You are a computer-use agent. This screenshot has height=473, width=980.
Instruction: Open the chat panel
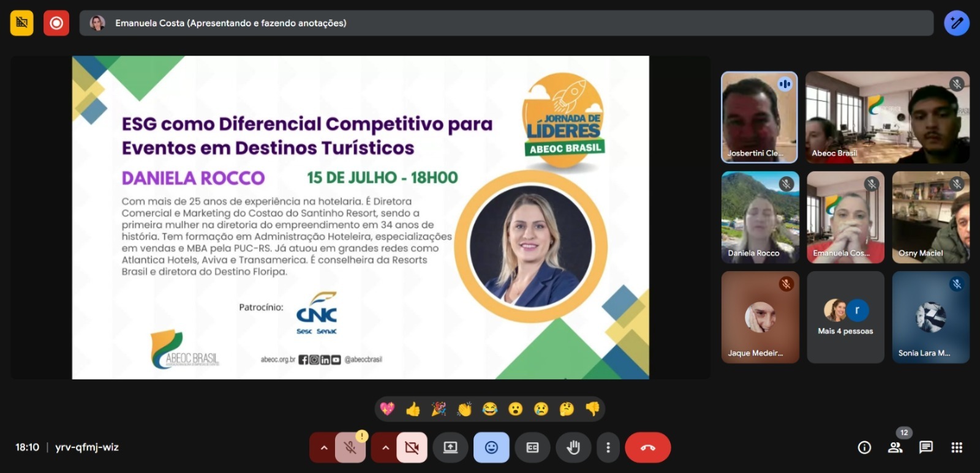[926, 448]
